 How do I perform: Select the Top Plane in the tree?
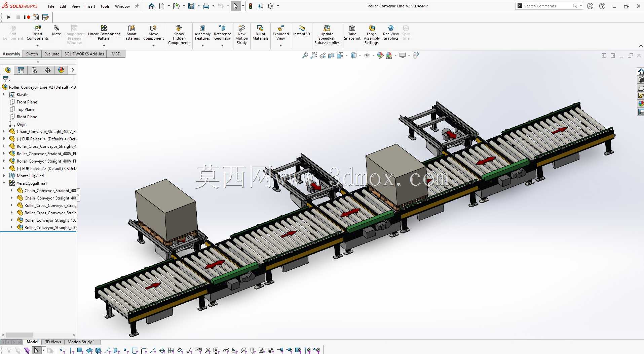click(x=26, y=109)
